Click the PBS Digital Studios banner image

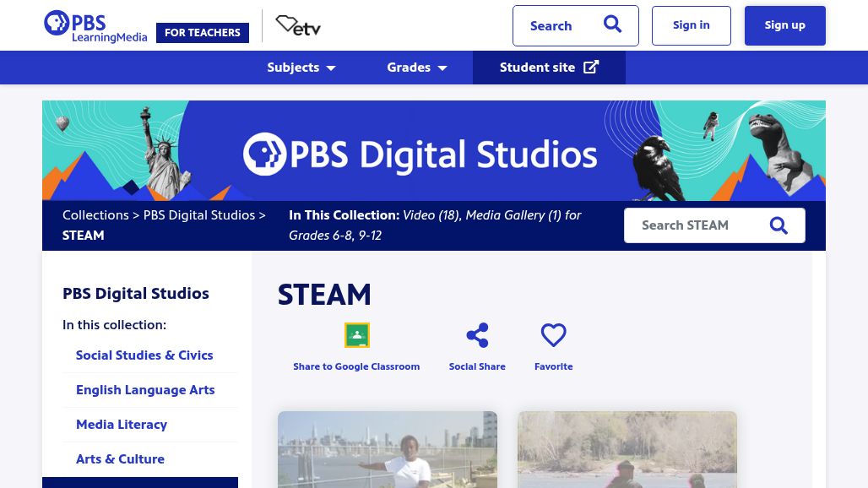434,150
